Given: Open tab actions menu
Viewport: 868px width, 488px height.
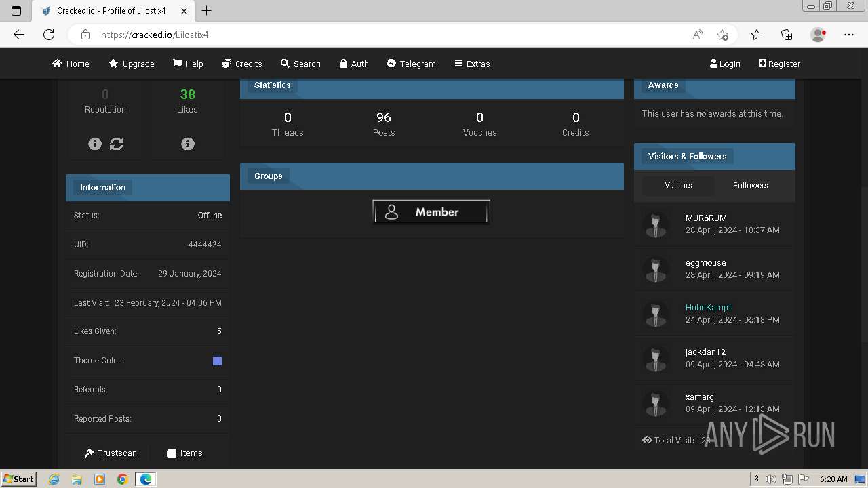Looking at the screenshot, I should pos(16,11).
